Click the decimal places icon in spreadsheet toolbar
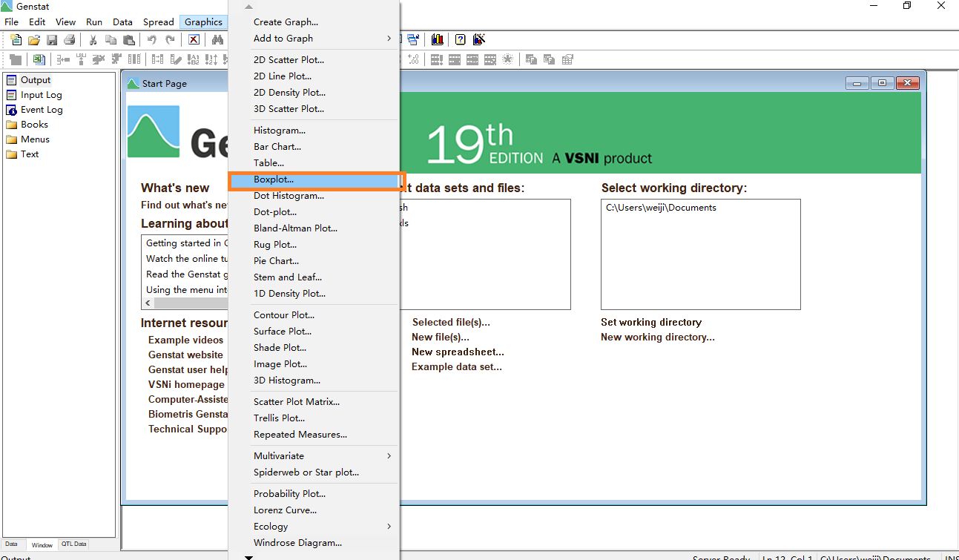This screenshot has width=959, height=560. pos(414,59)
